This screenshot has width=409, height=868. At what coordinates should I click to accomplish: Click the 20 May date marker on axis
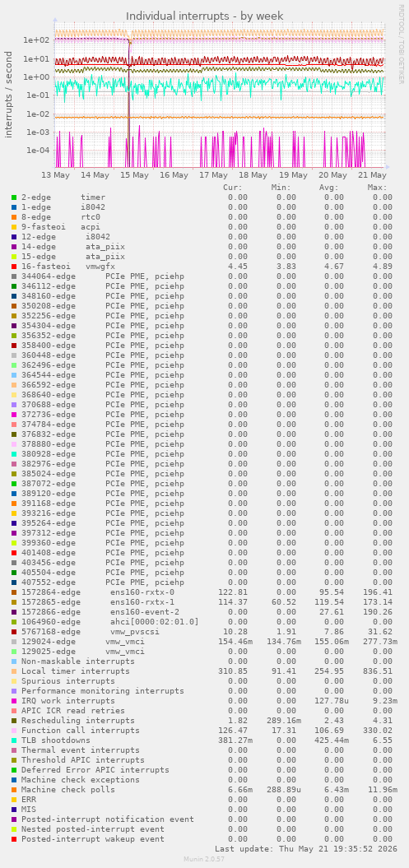pyautogui.click(x=332, y=175)
